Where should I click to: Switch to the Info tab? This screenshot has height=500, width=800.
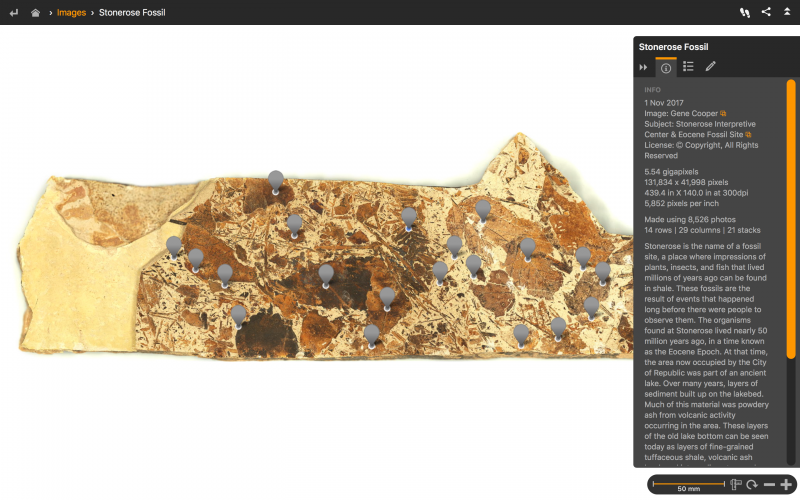[666, 67]
